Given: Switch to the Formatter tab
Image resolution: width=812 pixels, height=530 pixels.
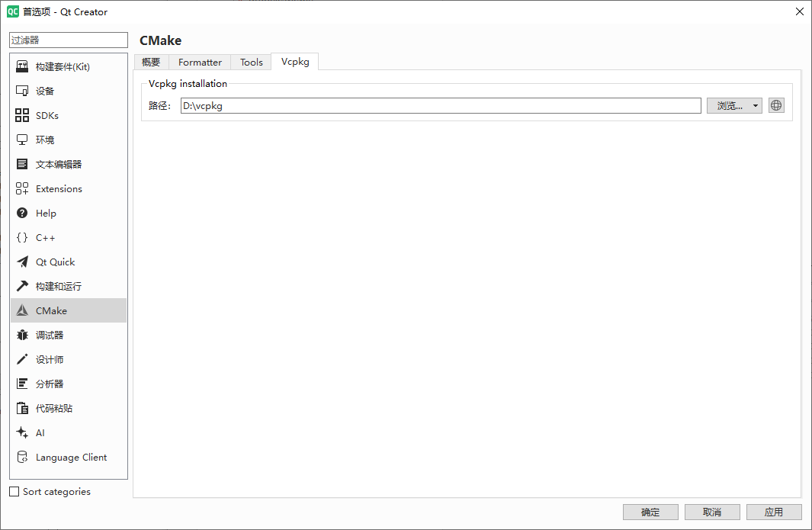Looking at the screenshot, I should [x=200, y=63].
